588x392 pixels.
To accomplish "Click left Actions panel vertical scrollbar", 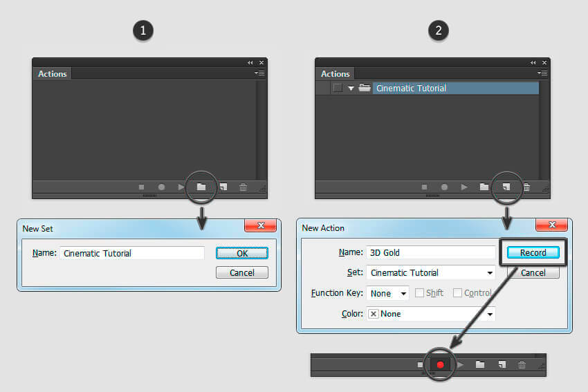I will click(261, 130).
